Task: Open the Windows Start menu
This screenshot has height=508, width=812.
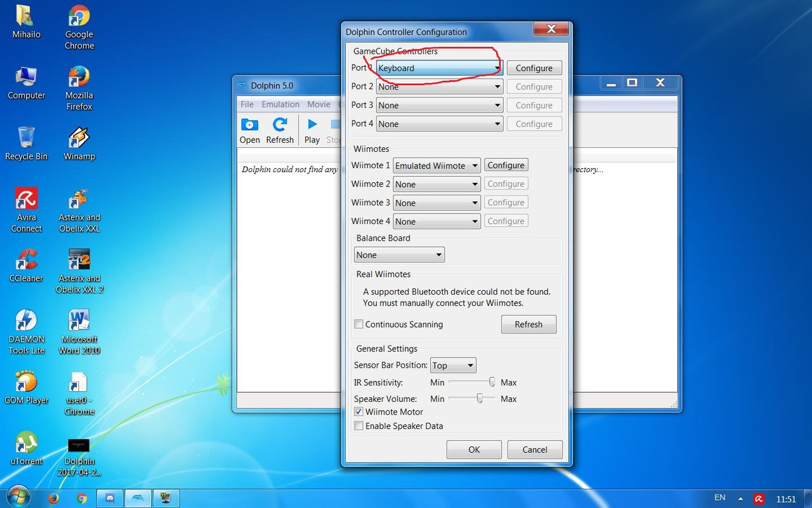Action: (17, 498)
